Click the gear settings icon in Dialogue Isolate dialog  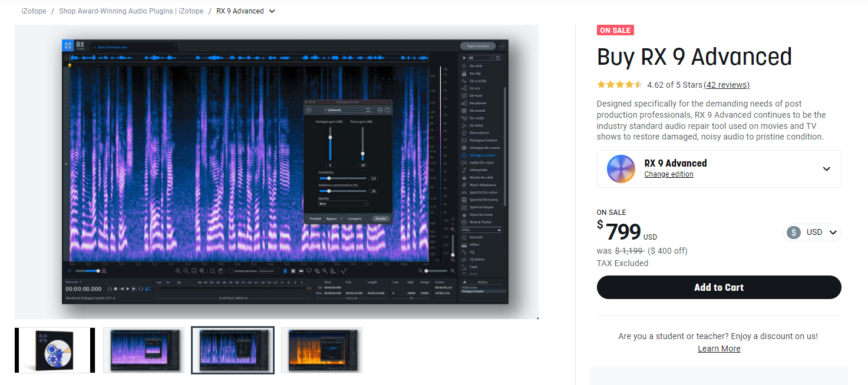coord(380,110)
